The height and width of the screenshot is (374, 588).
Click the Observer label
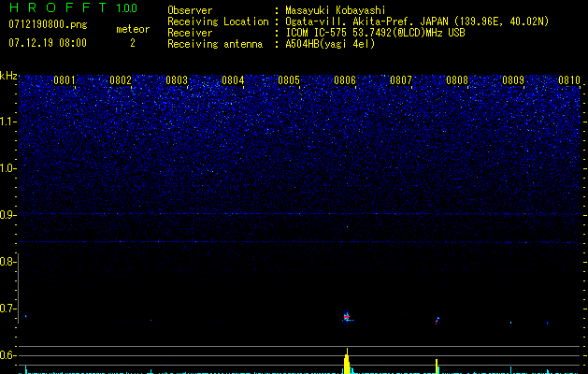(x=190, y=10)
